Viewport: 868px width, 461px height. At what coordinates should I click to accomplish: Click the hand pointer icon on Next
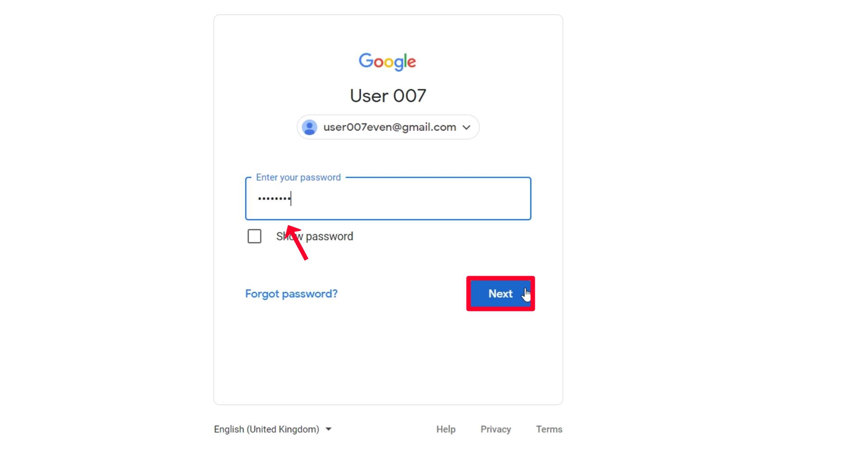(526, 295)
